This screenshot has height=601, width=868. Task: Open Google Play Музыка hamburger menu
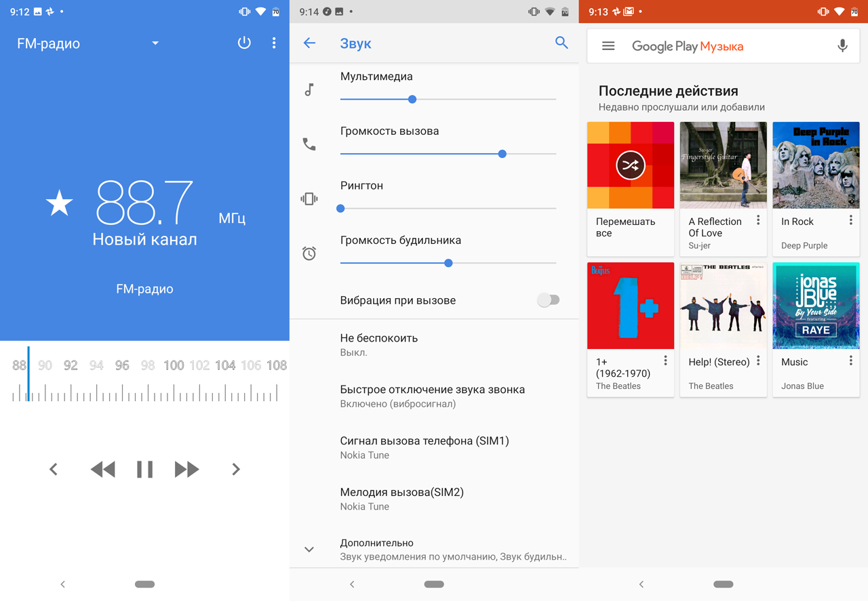[x=608, y=46]
